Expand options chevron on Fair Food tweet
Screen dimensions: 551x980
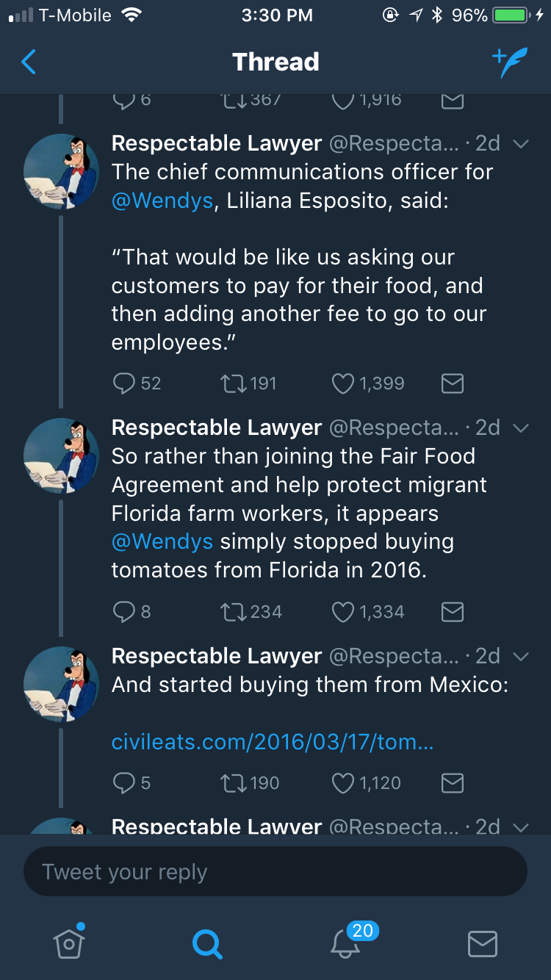pyautogui.click(x=521, y=428)
